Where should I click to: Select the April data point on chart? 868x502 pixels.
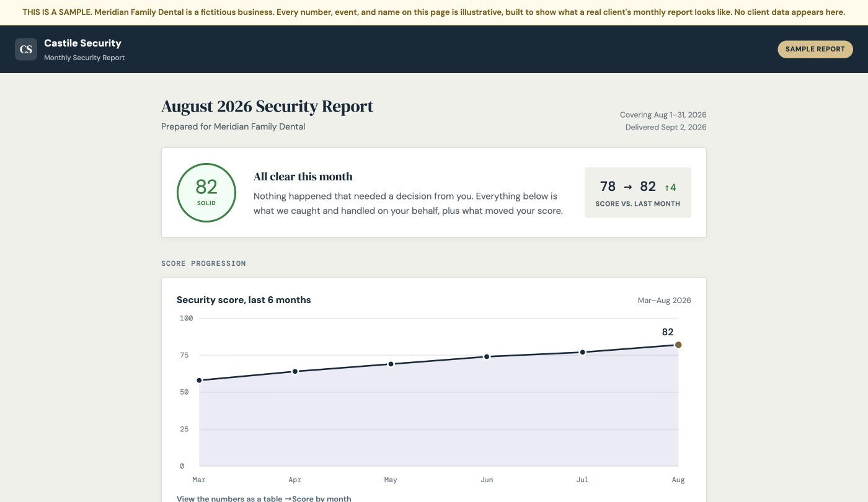click(295, 371)
